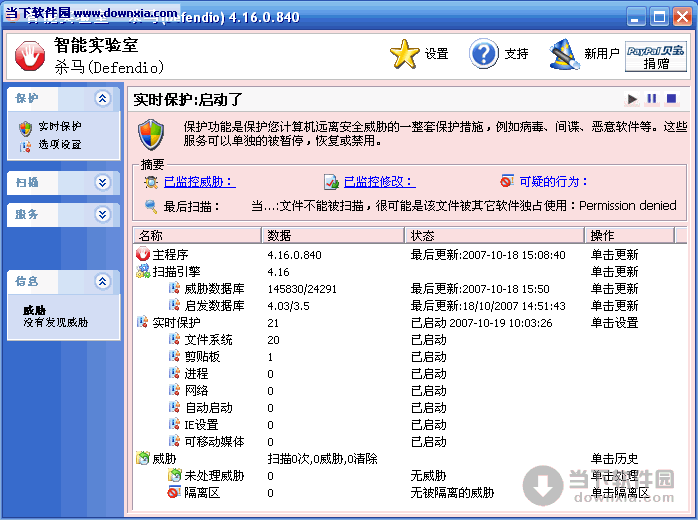The image size is (698, 520).
Task: Click the PayPal donate button
Action: coord(656,57)
